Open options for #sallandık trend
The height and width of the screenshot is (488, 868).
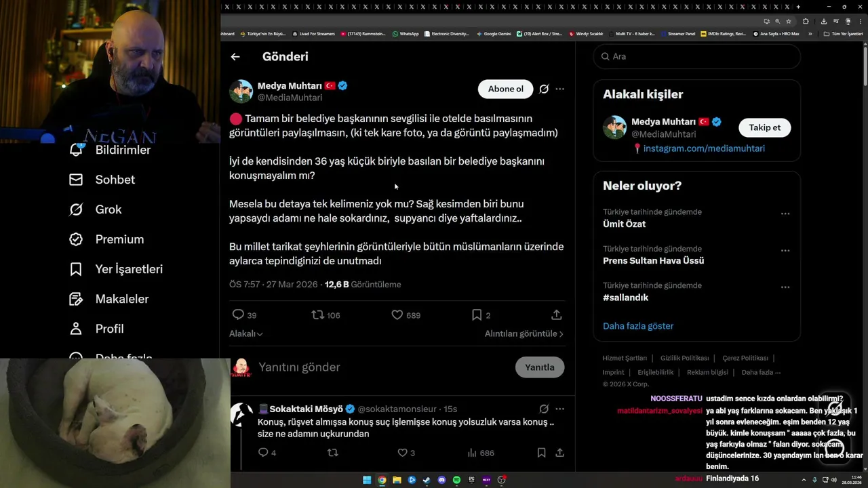click(785, 287)
